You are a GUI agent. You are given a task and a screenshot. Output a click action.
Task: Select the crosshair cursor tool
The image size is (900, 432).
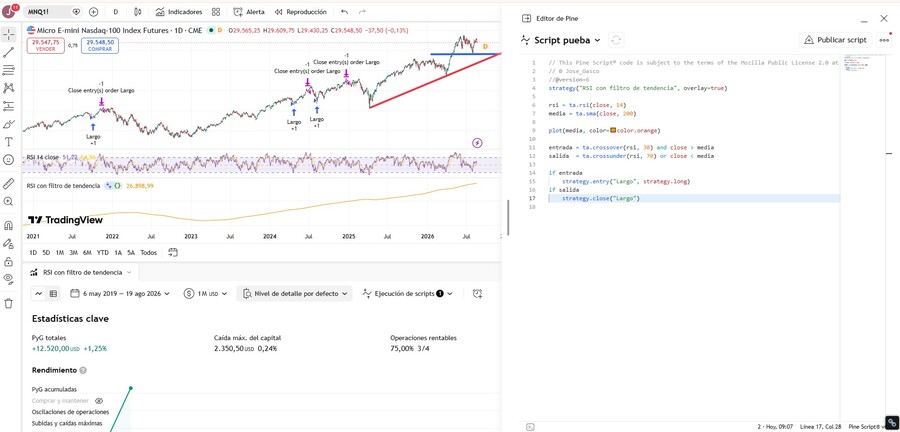9,34
